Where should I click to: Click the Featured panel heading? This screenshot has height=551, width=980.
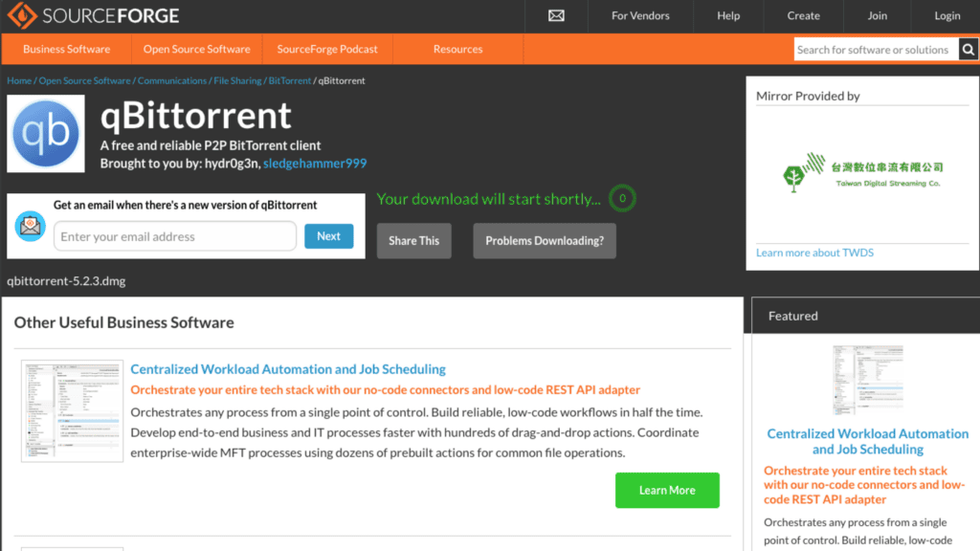coord(792,316)
